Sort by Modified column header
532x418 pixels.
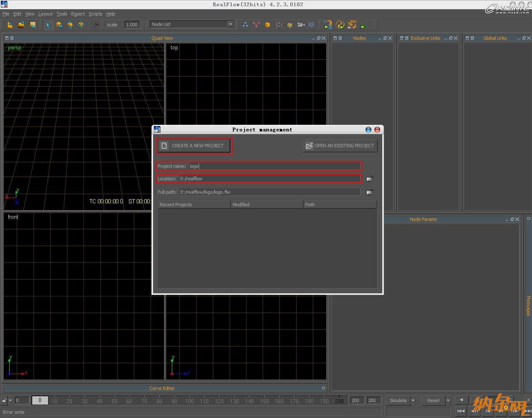pos(267,205)
